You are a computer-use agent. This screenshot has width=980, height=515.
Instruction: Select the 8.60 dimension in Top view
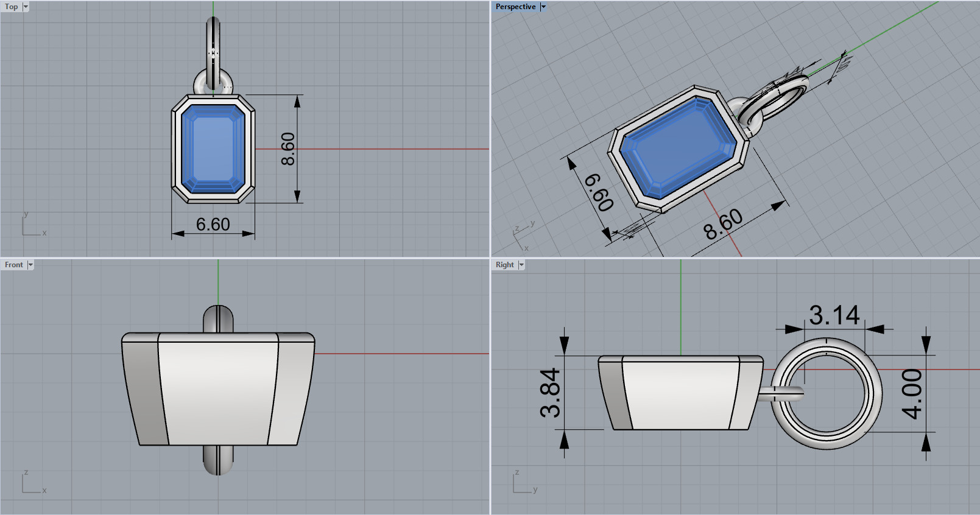point(288,149)
